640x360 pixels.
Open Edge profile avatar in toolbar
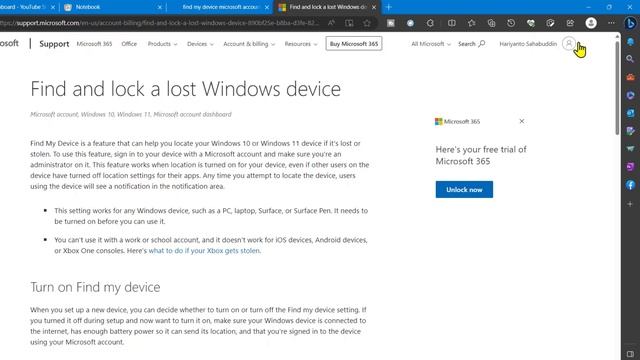pyautogui.click(x=591, y=23)
